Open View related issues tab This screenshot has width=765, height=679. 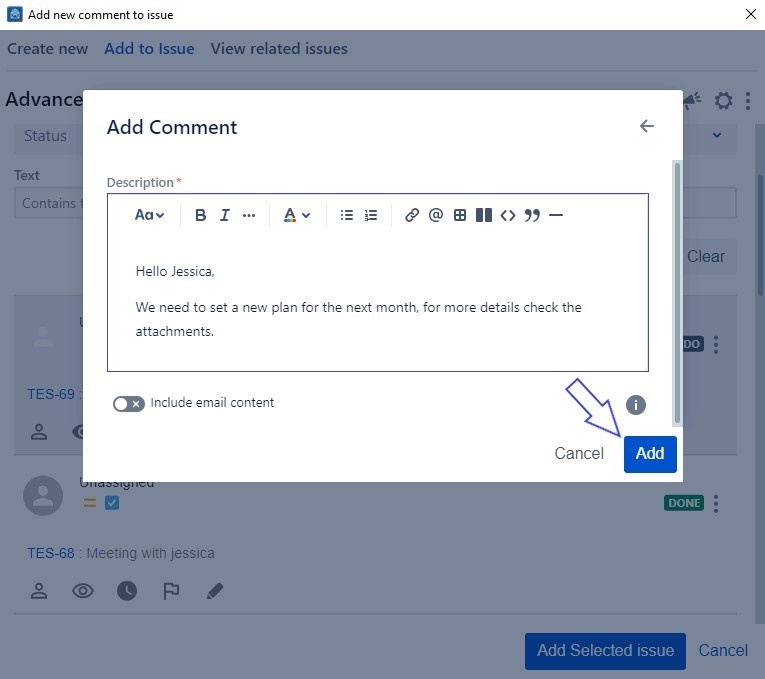point(279,49)
